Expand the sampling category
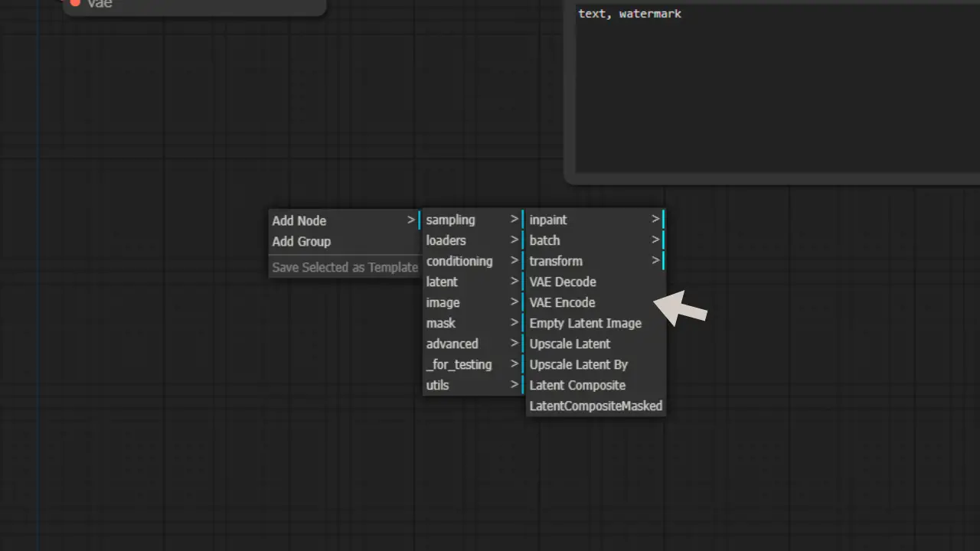The width and height of the screenshot is (980, 551). tap(472, 220)
